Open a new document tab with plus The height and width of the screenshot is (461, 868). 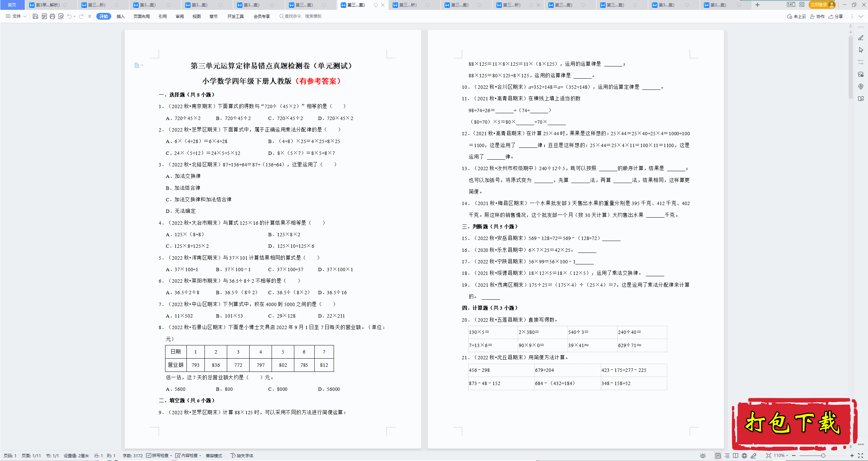[x=757, y=5]
